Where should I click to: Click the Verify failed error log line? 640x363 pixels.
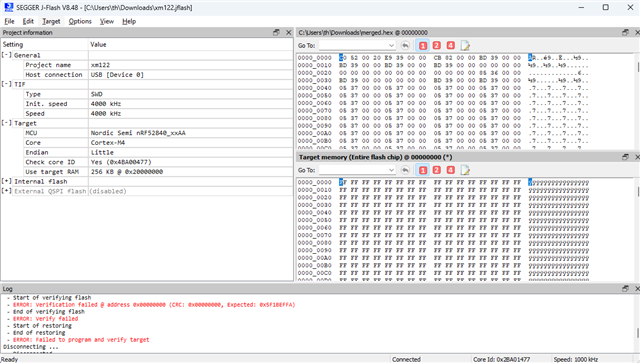45,318
